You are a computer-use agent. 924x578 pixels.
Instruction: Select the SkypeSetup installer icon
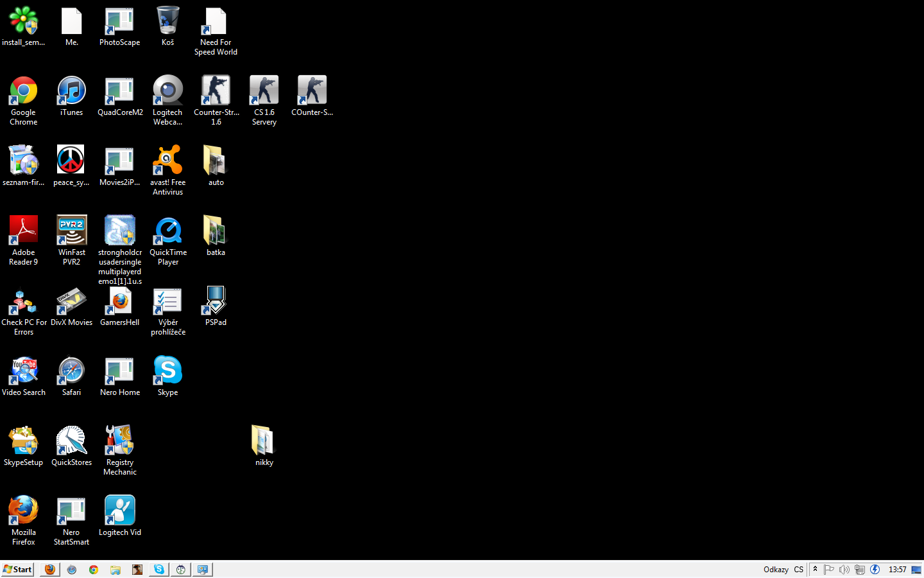pos(24,441)
